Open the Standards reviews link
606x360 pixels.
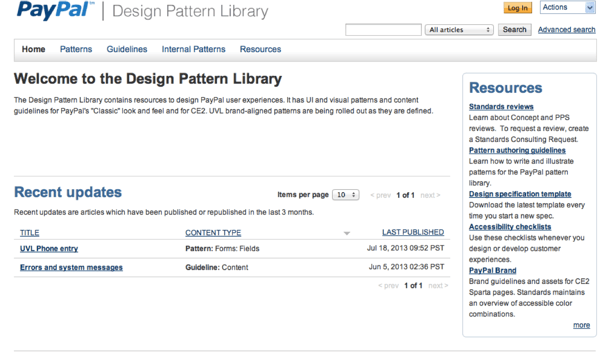[x=501, y=107]
